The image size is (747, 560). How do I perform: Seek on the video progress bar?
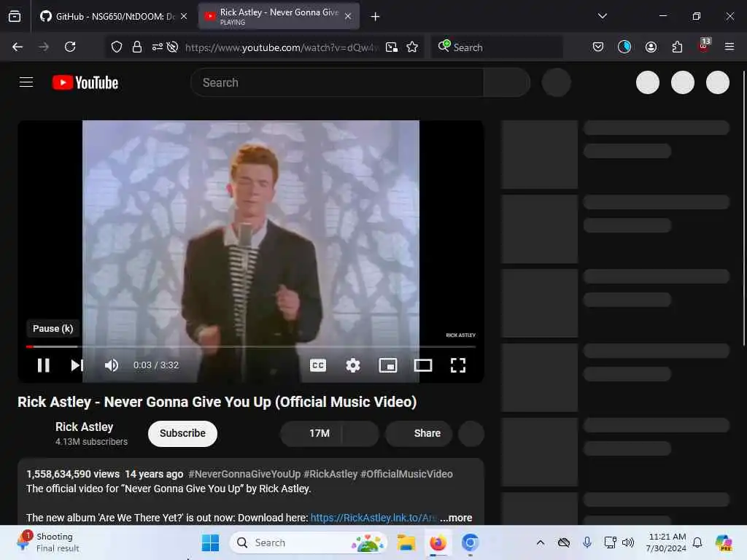coord(251,346)
